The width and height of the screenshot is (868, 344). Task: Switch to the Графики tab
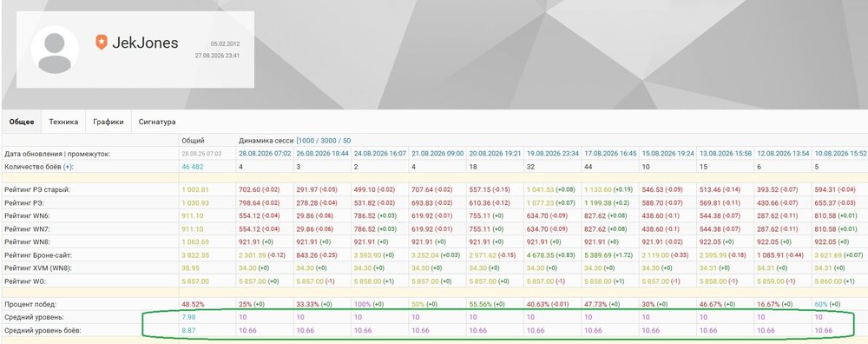click(108, 122)
